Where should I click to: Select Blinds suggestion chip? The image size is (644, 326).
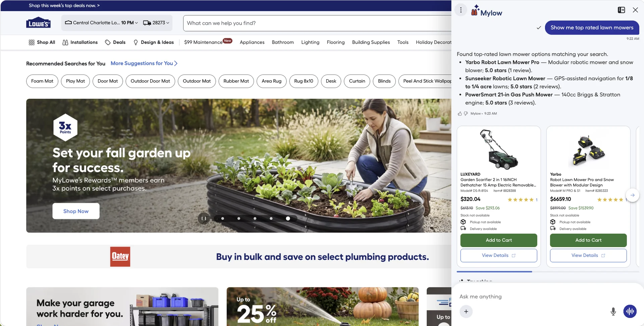click(x=384, y=81)
